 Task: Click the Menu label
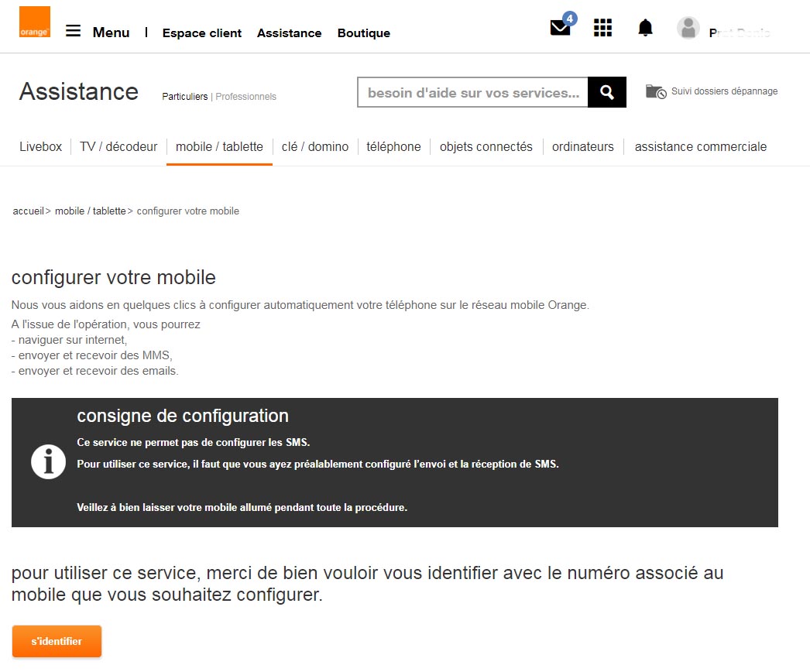pos(111,32)
